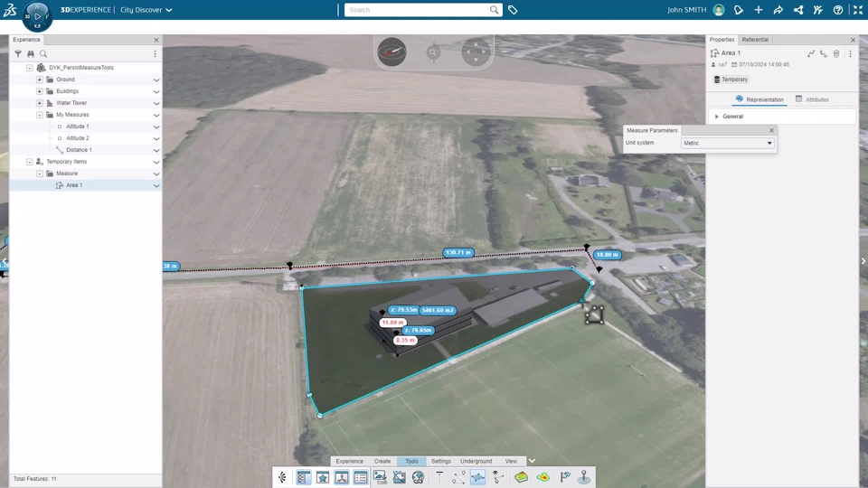Image resolution: width=868 pixels, height=488 pixels.
Task: Open the network collaboration icon in top bar
Action: click(798, 10)
